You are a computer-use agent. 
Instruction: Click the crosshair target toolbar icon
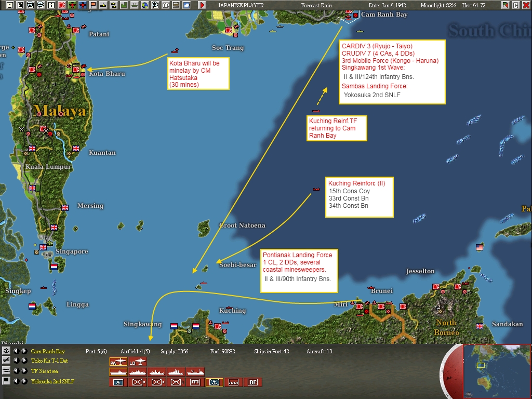[x=155, y=5]
